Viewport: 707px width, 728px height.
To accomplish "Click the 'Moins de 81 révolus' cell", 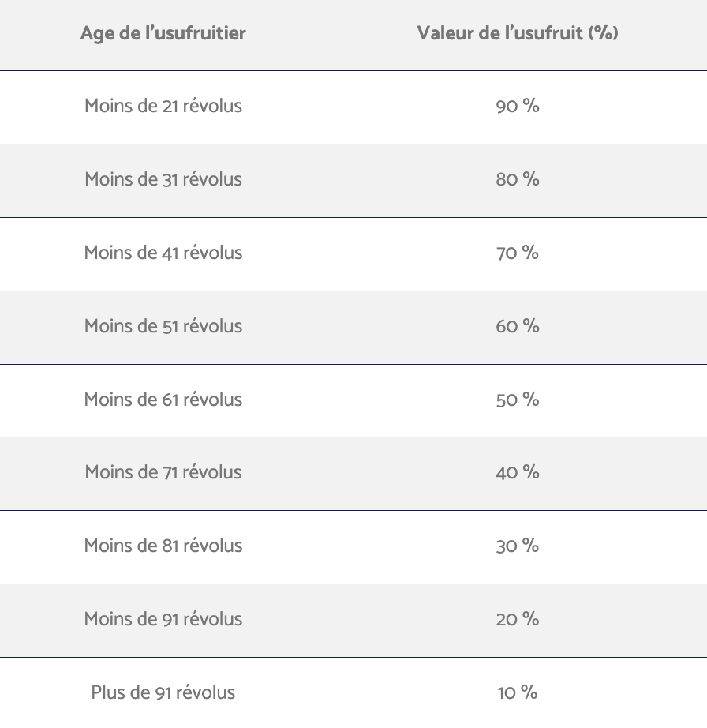I will (x=163, y=546).
